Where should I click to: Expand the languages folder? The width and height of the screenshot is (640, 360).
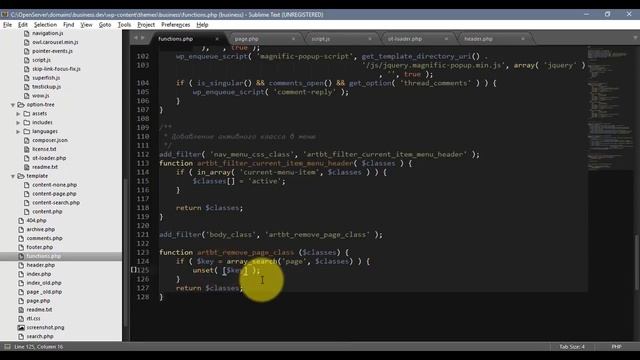tap(18, 131)
